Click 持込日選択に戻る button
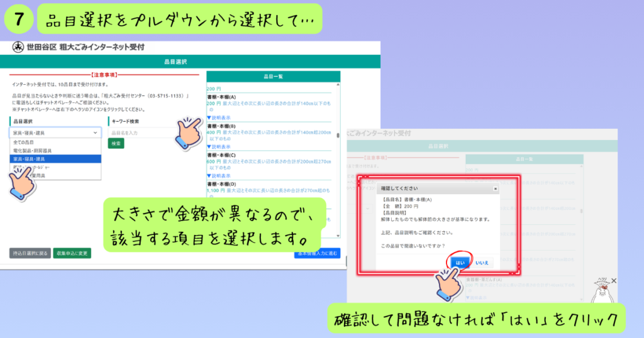Screen dimensions: 644x338 pyautogui.click(x=30, y=253)
